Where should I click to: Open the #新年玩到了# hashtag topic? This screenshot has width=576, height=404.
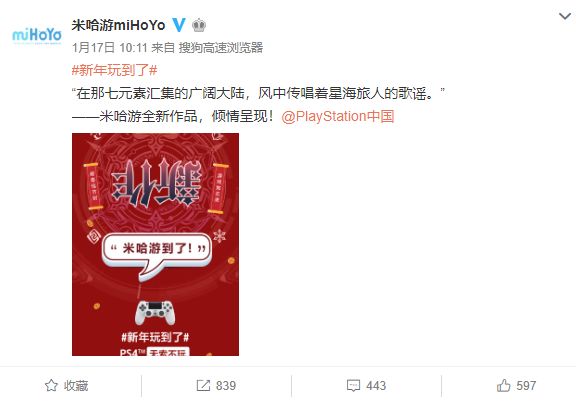[x=115, y=70]
